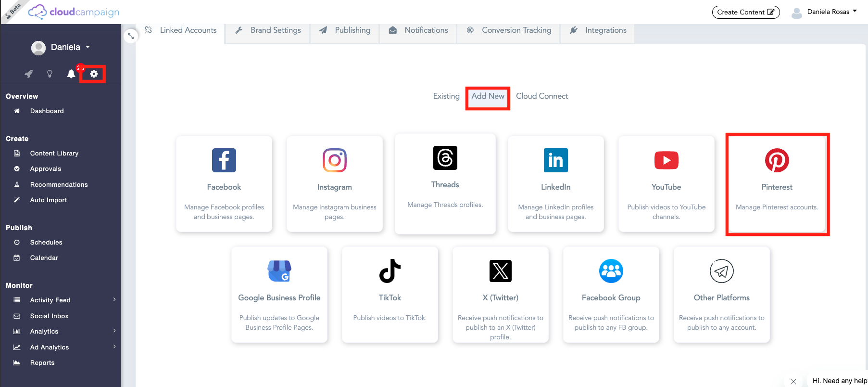This screenshot has width=868, height=387.
Task: Expand the Analytics submenu arrow
Action: 114,331
